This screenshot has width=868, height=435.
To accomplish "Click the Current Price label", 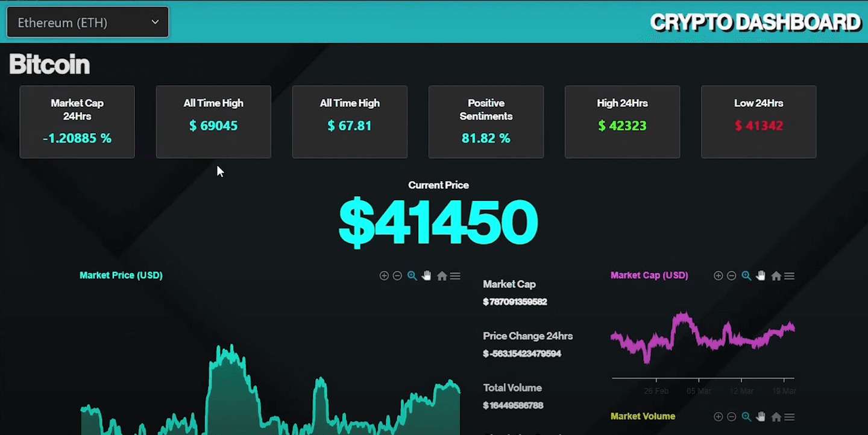I will 438,185.
